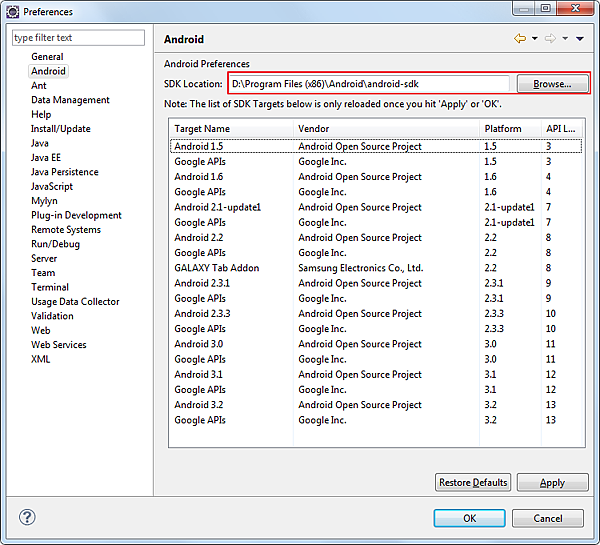The image size is (600, 545).
Task: Open the back history dropdown arrow
Action: pos(535,38)
